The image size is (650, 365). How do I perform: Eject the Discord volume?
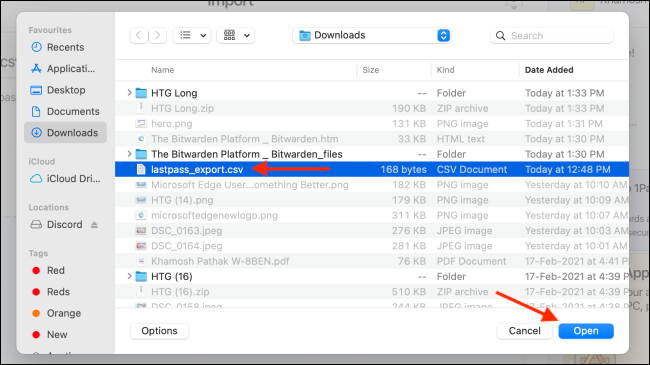coord(95,225)
